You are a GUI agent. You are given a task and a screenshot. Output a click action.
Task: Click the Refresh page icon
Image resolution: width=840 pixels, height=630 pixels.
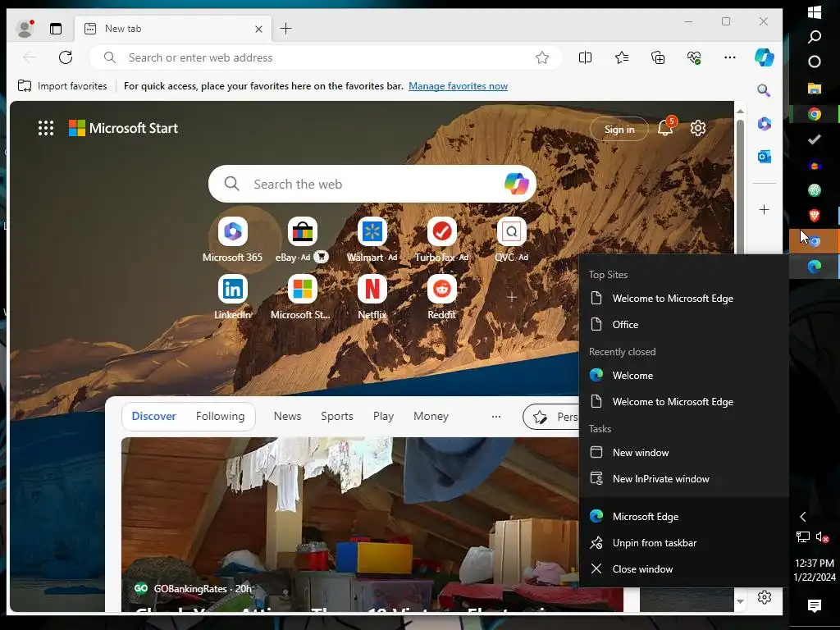point(66,57)
